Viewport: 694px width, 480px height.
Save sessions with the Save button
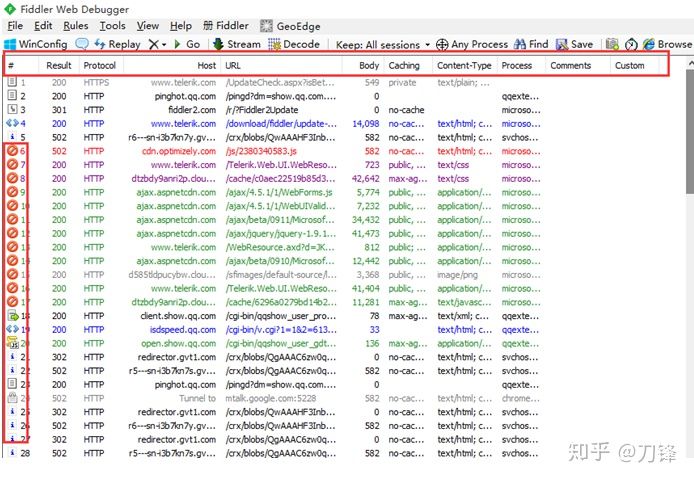click(574, 44)
